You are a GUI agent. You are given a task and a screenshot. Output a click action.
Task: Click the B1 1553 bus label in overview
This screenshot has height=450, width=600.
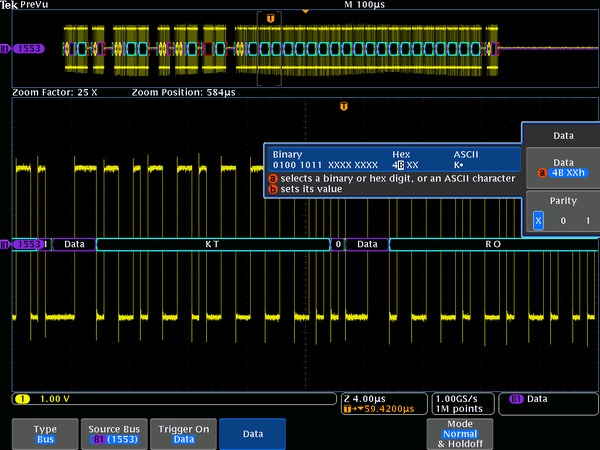coord(27,47)
